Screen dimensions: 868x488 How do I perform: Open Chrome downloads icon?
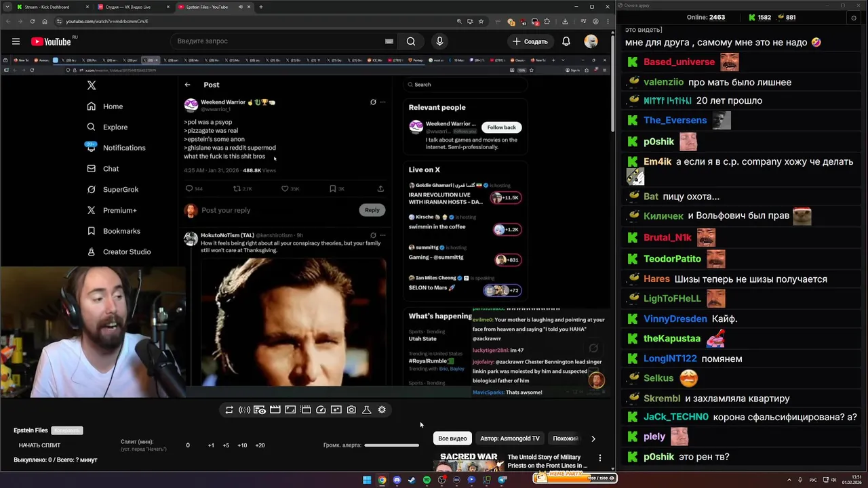coord(565,21)
